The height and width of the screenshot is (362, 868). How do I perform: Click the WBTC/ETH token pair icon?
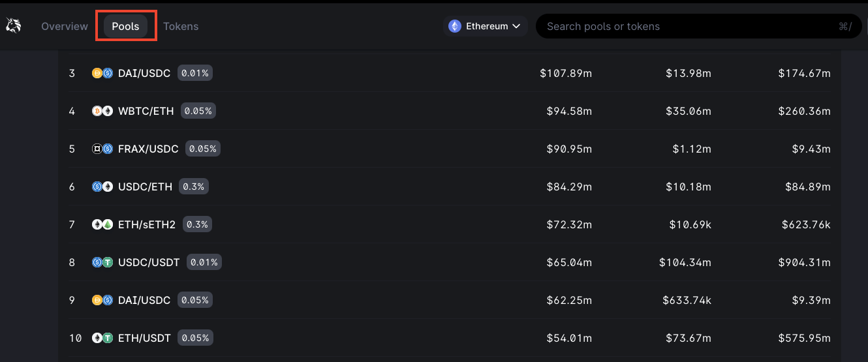coord(102,112)
